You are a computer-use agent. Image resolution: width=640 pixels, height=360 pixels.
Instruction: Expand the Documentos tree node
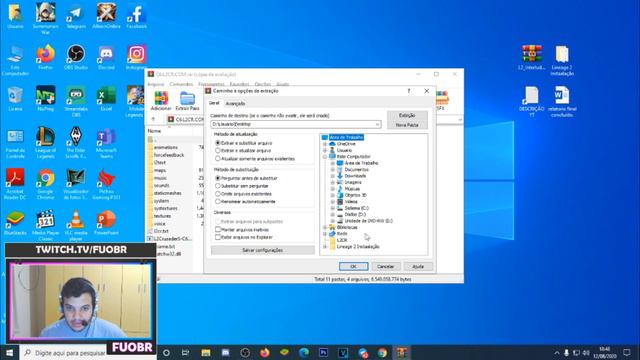click(x=333, y=169)
